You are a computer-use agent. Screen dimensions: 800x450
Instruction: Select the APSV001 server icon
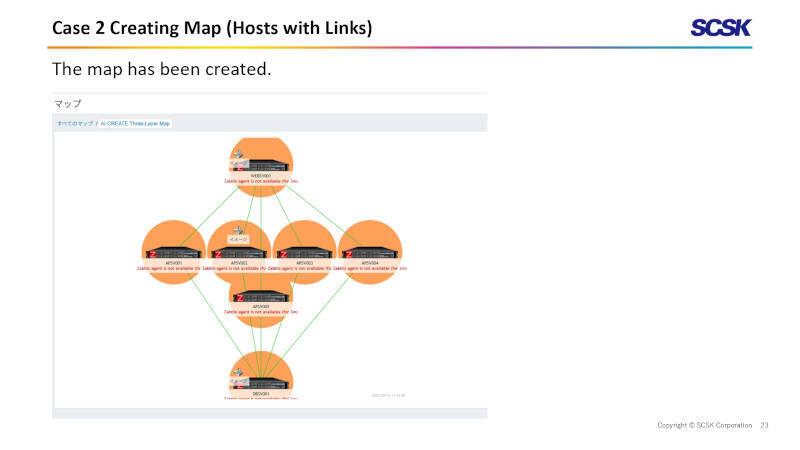point(173,253)
